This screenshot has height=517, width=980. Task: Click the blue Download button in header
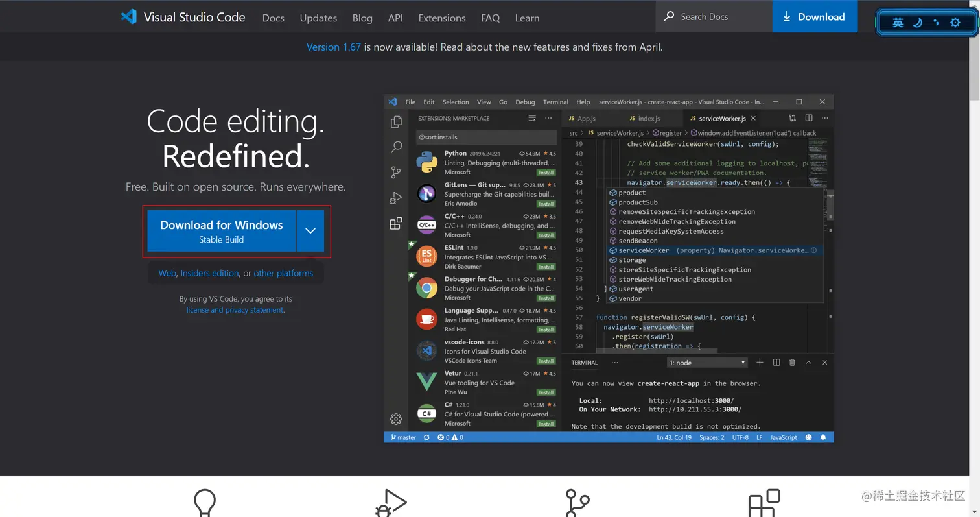pyautogui.click(x=815, y=17)
